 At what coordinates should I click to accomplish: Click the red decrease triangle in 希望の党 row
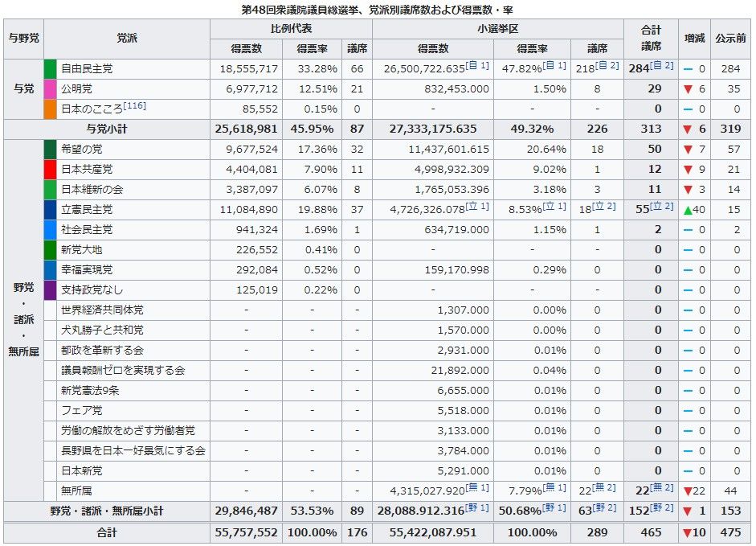pos(688,150)
